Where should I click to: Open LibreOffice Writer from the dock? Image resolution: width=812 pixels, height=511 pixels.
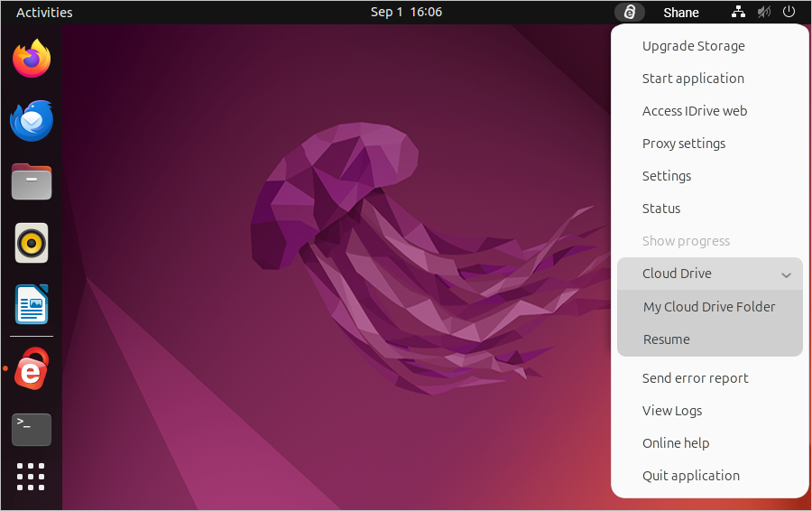[32, 304]
